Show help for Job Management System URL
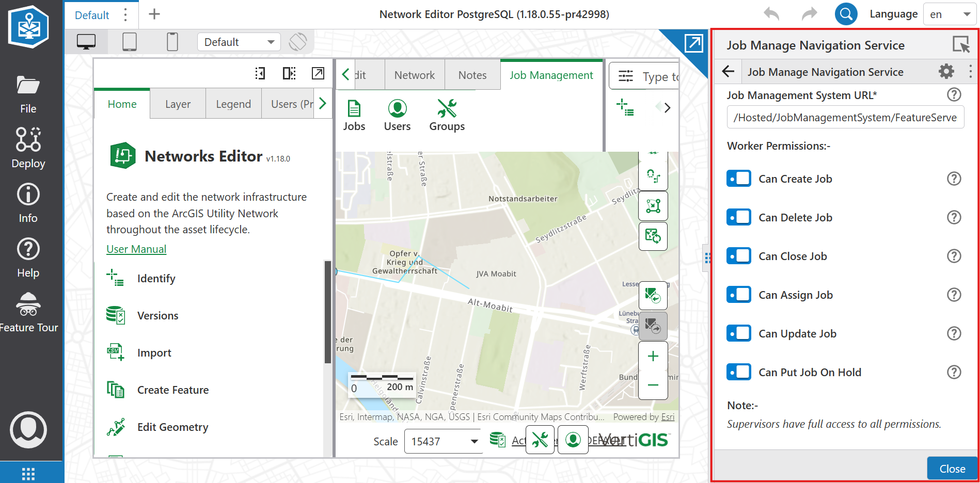This screenshot has width=980, height=483. coord(954,94)
